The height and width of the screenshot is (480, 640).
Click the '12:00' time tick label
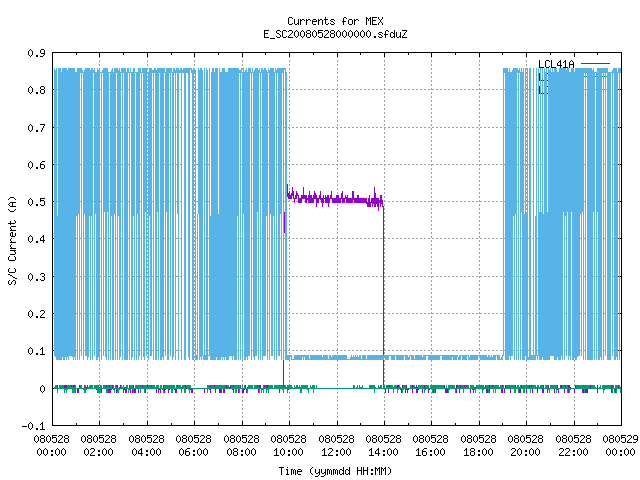tap(336, 453)
